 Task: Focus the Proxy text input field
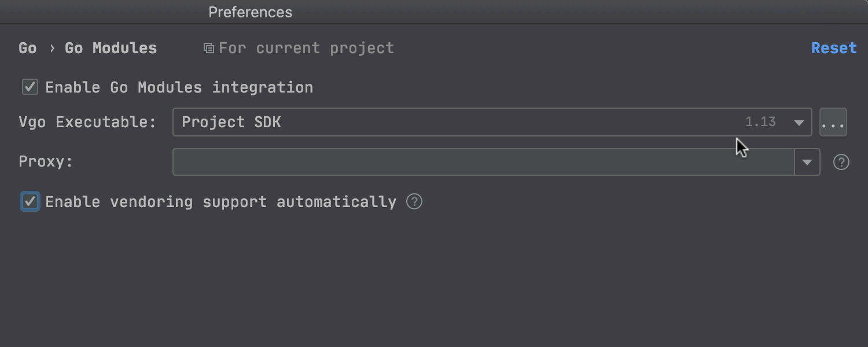point(484,162)
